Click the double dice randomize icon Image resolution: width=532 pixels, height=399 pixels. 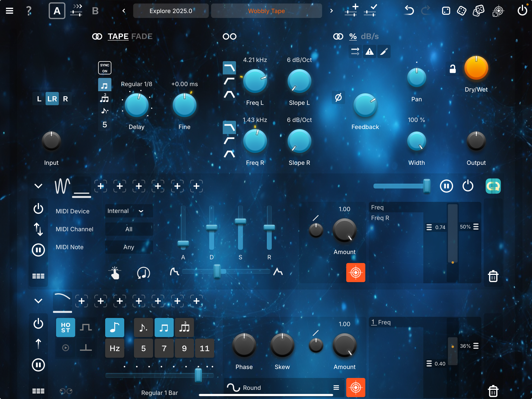coord(479,11)
